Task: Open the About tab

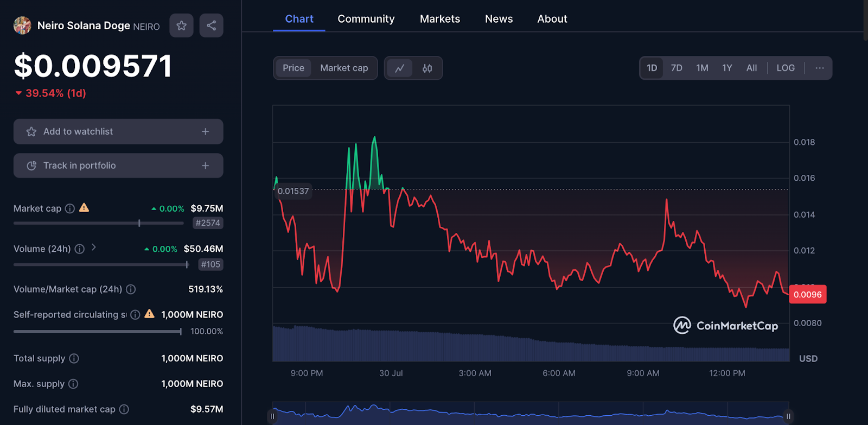Action: point(552,19)
